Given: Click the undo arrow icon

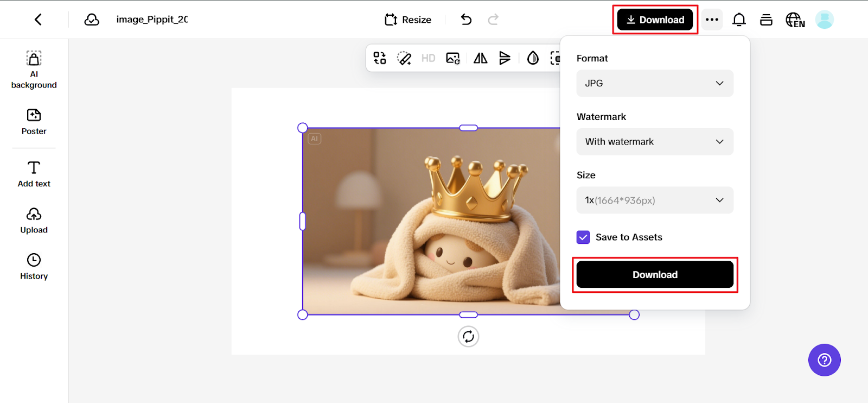Looking at the screenshot, I should 466,20.
